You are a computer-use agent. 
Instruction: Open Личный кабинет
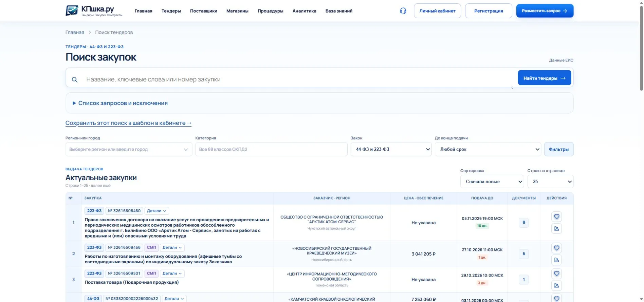pos(437,11)
